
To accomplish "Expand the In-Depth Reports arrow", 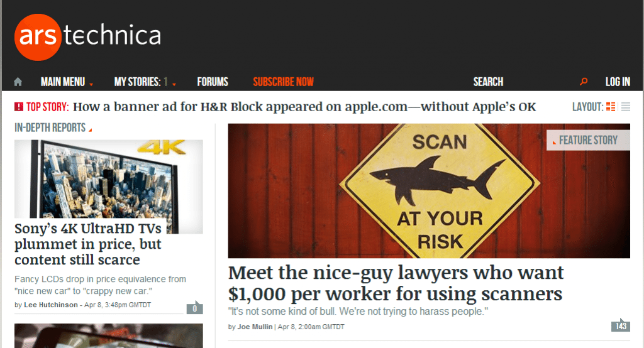I will pos(90,129).
